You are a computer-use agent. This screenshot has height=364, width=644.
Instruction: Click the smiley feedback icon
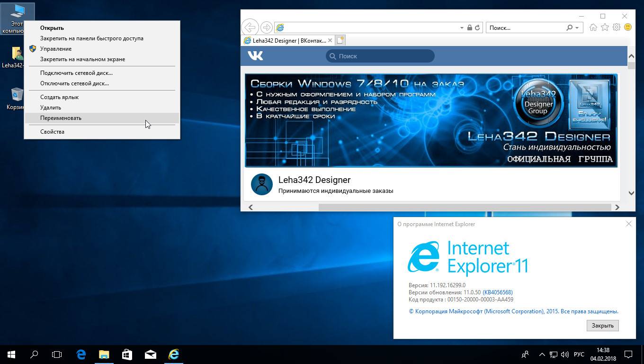pyautogui.click(x=628, y=27)
